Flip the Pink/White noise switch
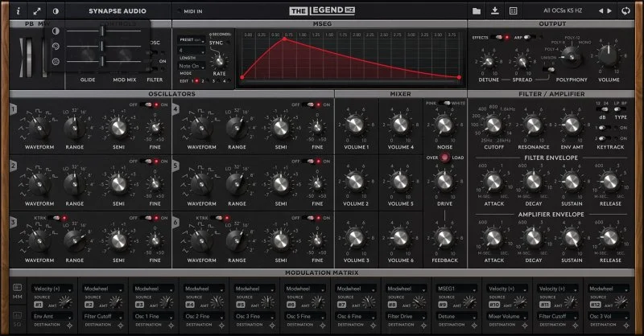The height and width of the screenshot is (336, 644). (444, 103)
